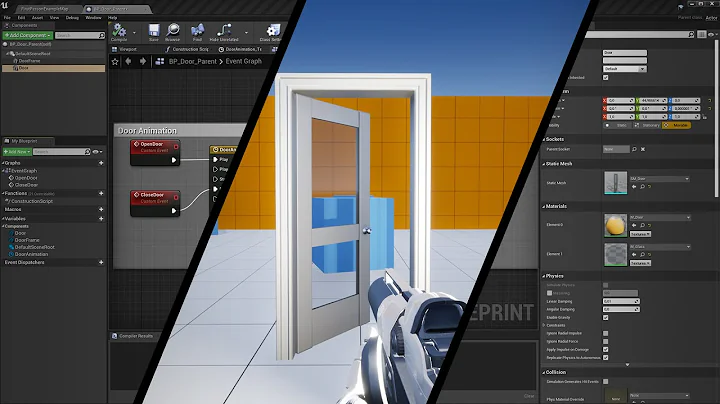
Task: Click the Linear Damping value field
Action: 621,302
